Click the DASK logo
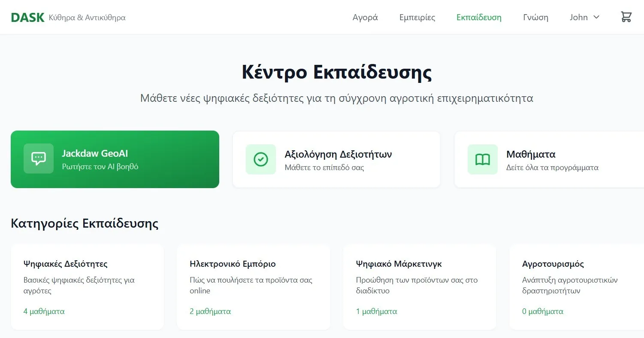The width and height of the screenshot is (644, 338). (x=27, y=18)
